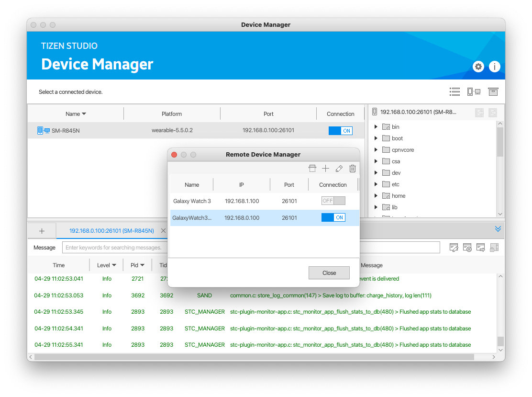Click the export log icon

[481, 248]
